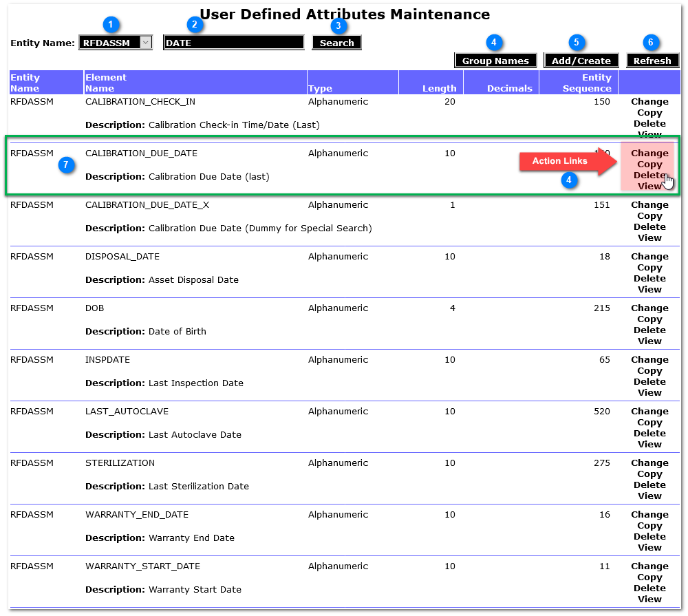This screenshot has height=616, width=688.
Task: View the DOB attribute details
Action: [649, 341]
